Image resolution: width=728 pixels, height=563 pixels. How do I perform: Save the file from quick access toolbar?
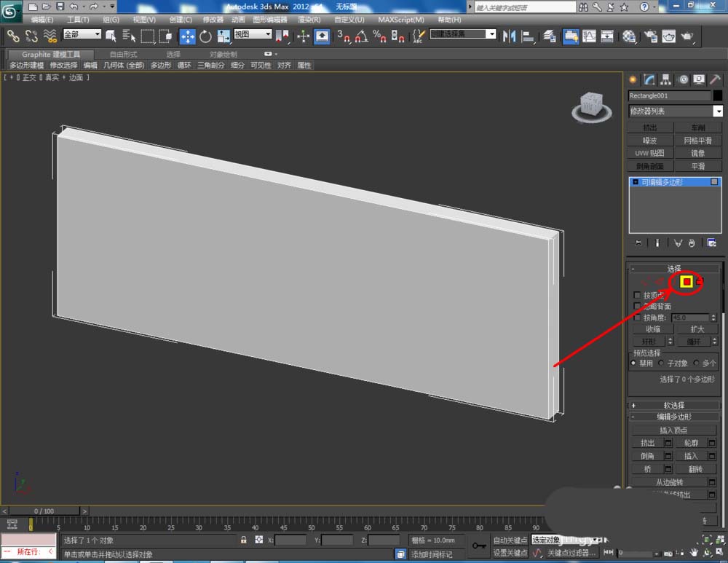(60, 7)
